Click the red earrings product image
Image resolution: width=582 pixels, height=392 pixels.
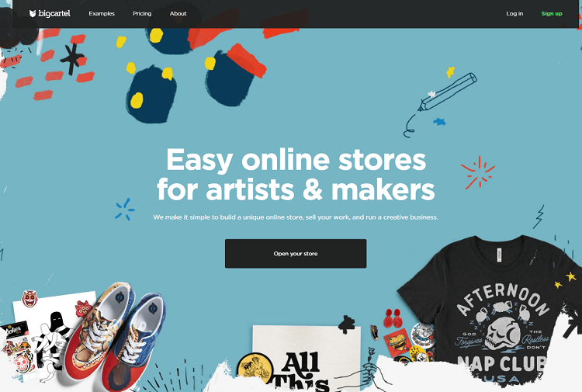[x=393, y=318]
